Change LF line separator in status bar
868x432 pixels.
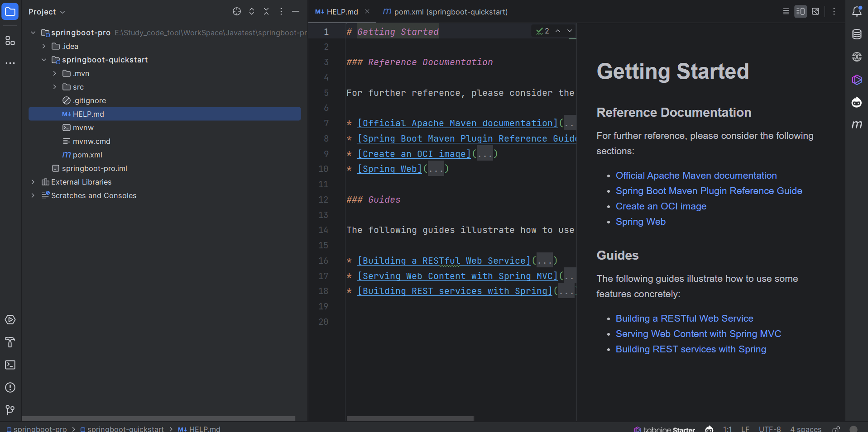point(745,429)
